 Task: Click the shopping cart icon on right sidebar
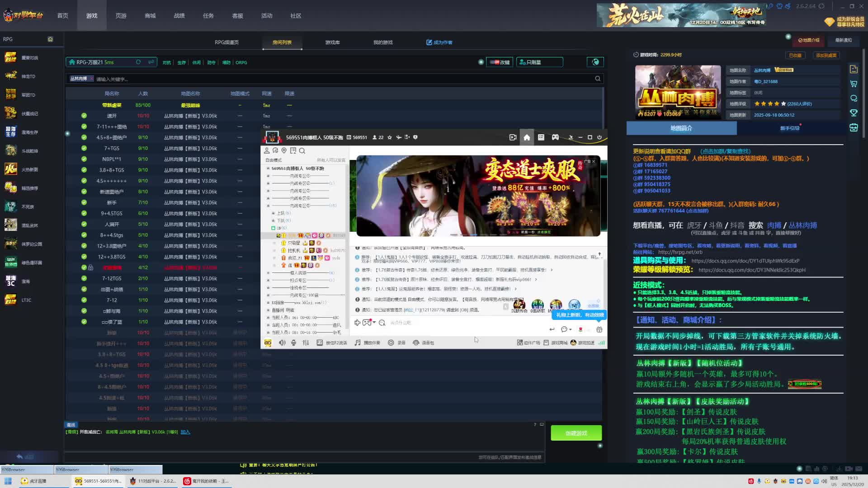click(854, 84)
